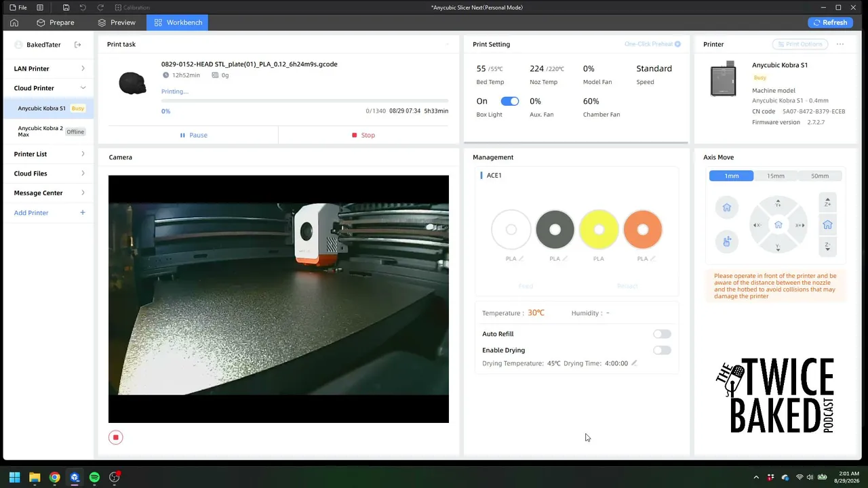
Task: Raise the Z axis with Z+
Action: [827, 203]
